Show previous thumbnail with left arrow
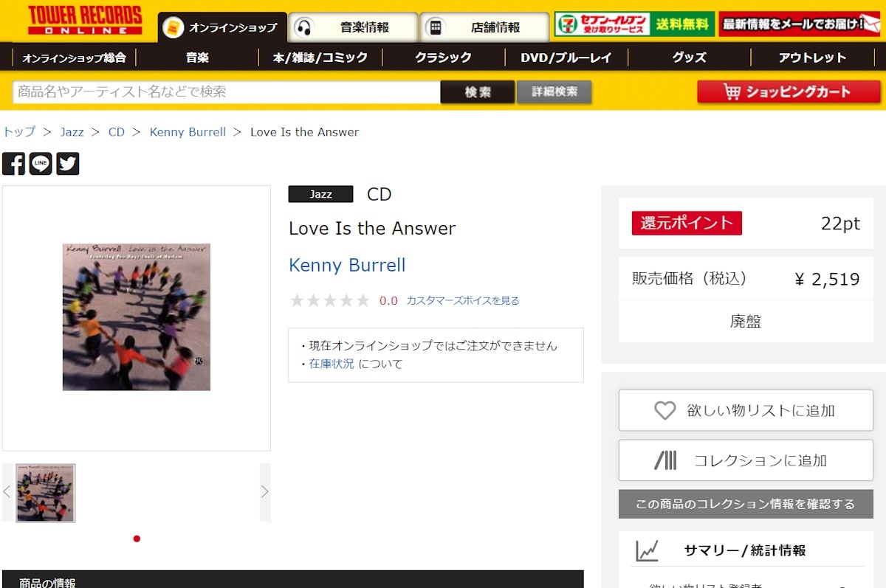The height and width of the screenshot is (588, 886). point(7,492)
